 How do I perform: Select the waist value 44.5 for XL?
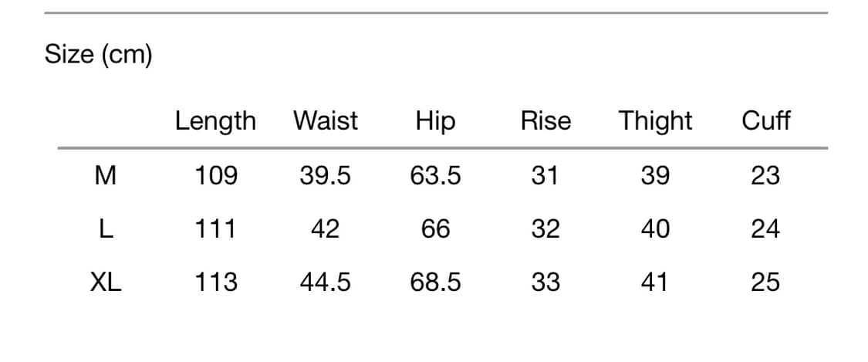pos(325,282)
